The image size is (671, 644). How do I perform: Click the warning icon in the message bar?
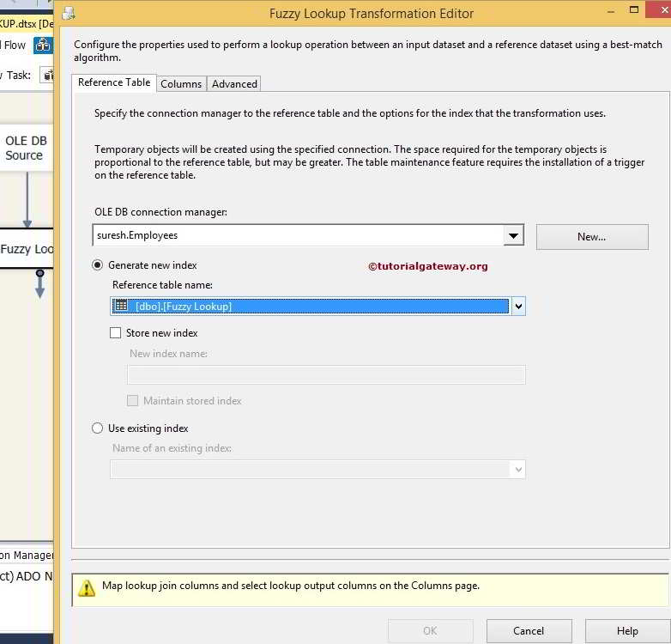point(87,588)
